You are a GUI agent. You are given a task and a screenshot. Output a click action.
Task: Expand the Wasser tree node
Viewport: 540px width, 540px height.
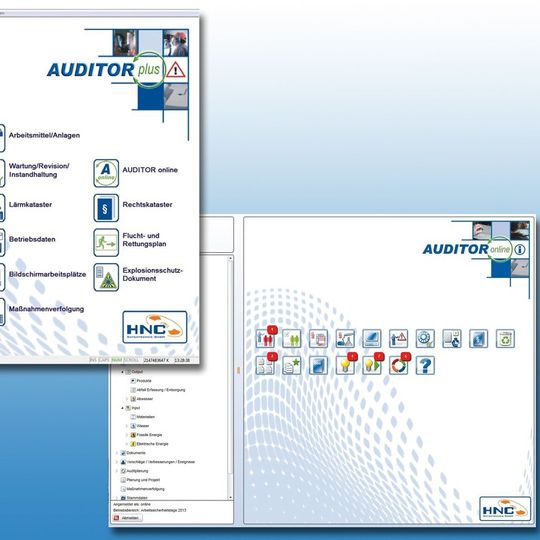click(127, 426)
